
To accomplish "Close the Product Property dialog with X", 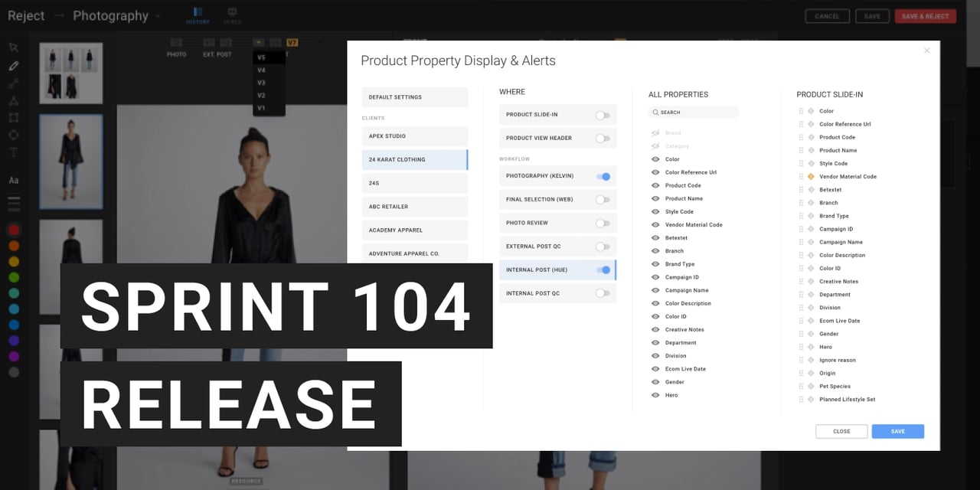I will pyautogui.click(x=926, y=51).
